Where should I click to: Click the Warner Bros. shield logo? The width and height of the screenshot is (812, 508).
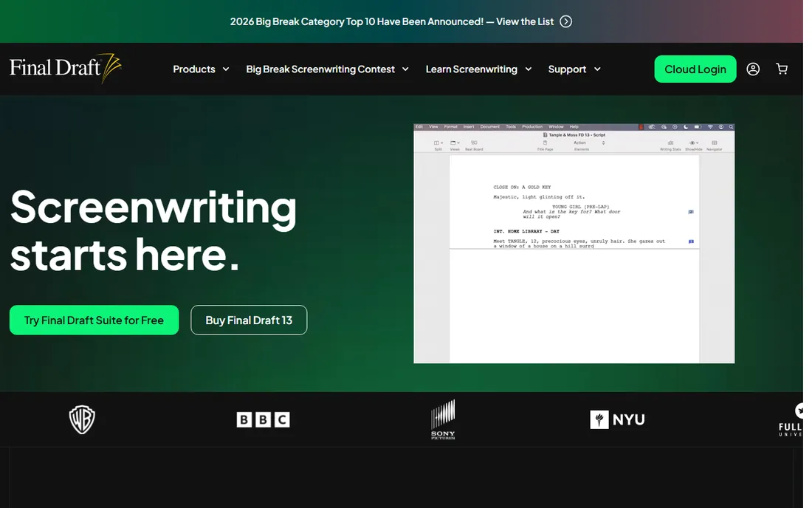pos(82,419)
